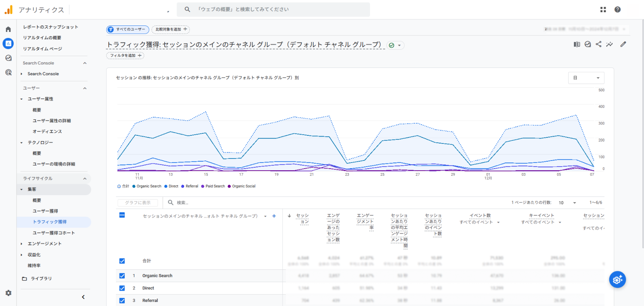Open the 日 granularity dropdown

point(586,78)
